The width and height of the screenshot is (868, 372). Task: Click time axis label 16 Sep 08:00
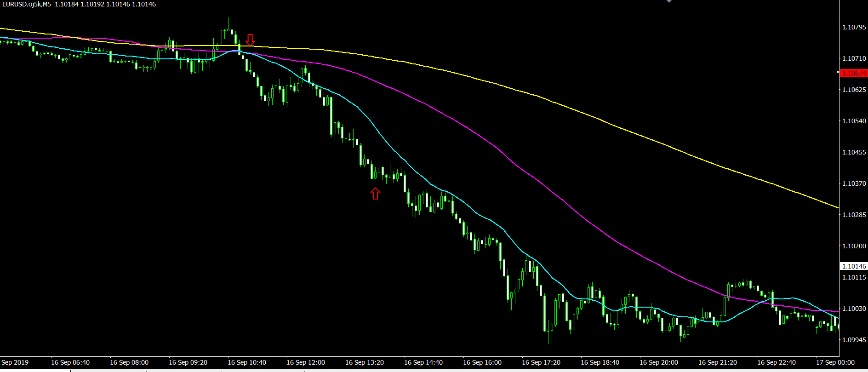tap(129, 362)
